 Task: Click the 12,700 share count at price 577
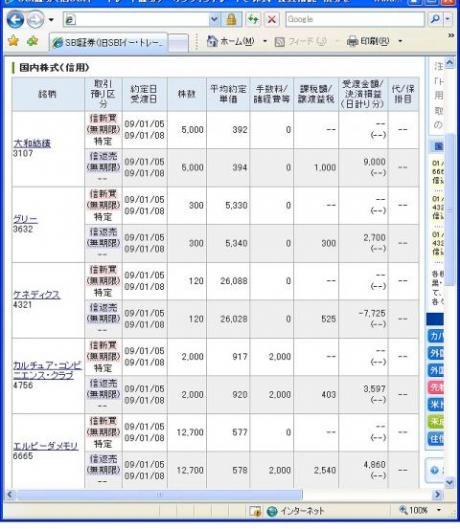190,433
